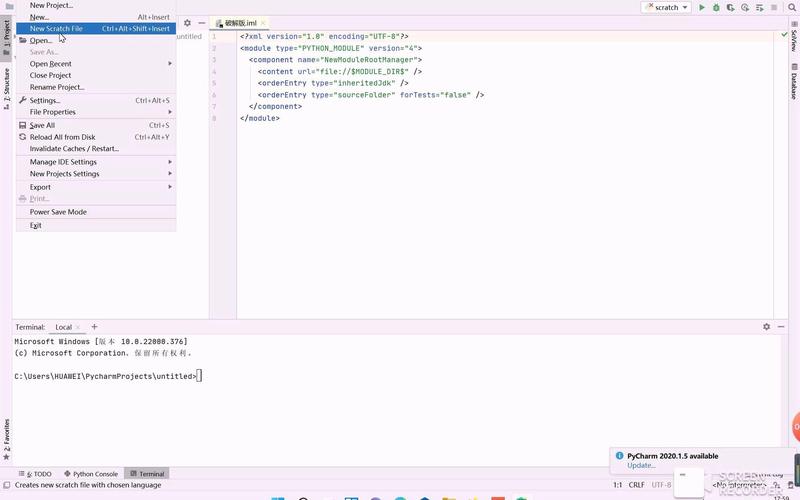Screen dimensions: 800x500
Task: Select the Terminal bottom tab
Action: point(147,473)
